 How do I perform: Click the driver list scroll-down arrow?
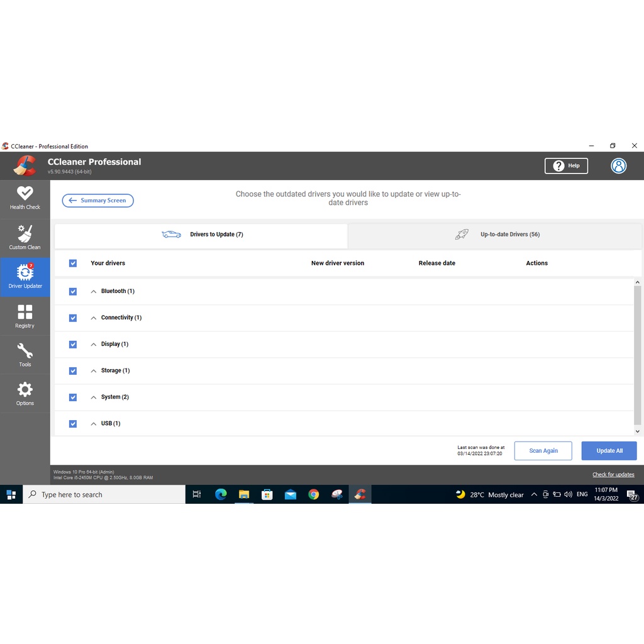click(x=638, y=431)
